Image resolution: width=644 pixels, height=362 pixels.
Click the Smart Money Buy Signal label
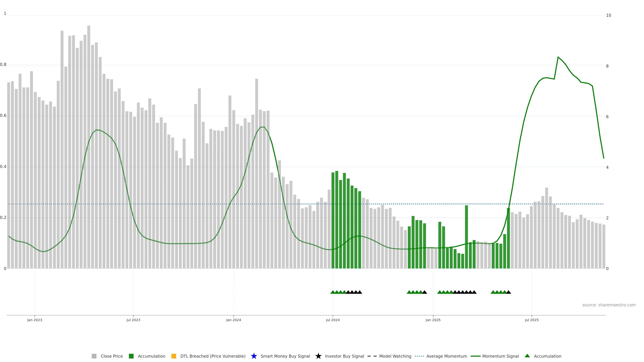click(285, 356)
